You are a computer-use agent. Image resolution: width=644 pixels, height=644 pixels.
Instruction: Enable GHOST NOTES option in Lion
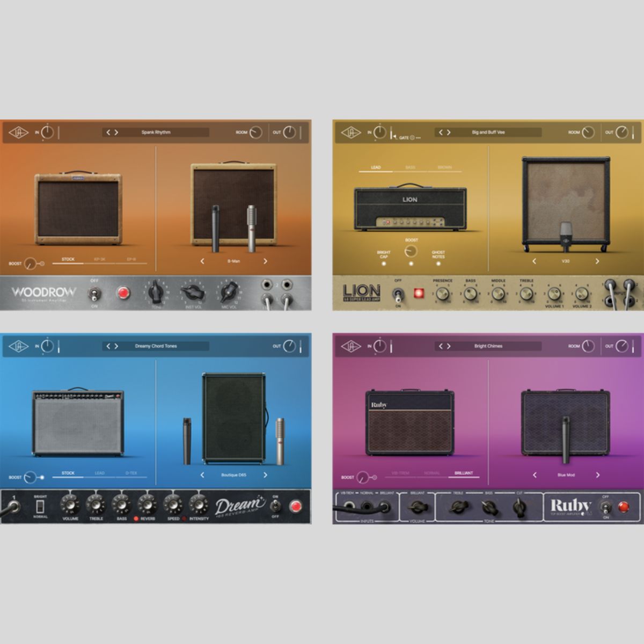tap(438, 264)
